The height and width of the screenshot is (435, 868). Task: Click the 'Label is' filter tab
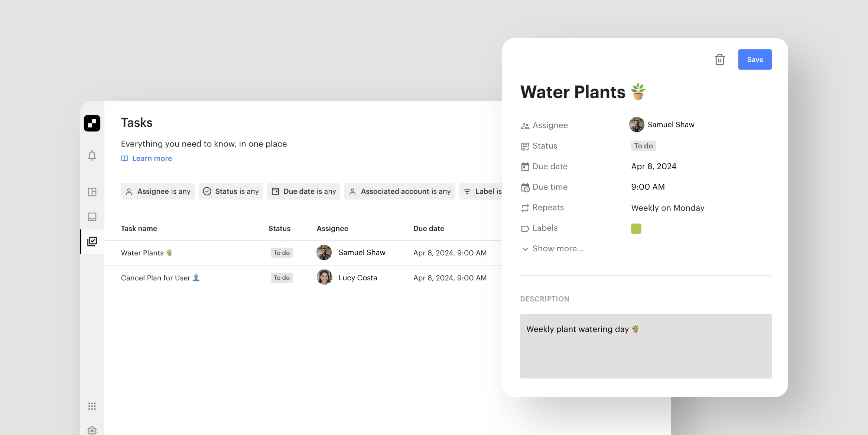485,191
